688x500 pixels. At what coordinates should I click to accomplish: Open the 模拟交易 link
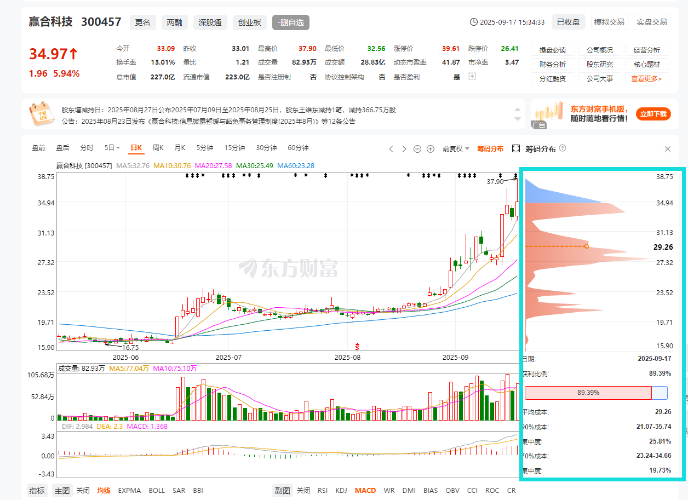click(x=609, y=21)
